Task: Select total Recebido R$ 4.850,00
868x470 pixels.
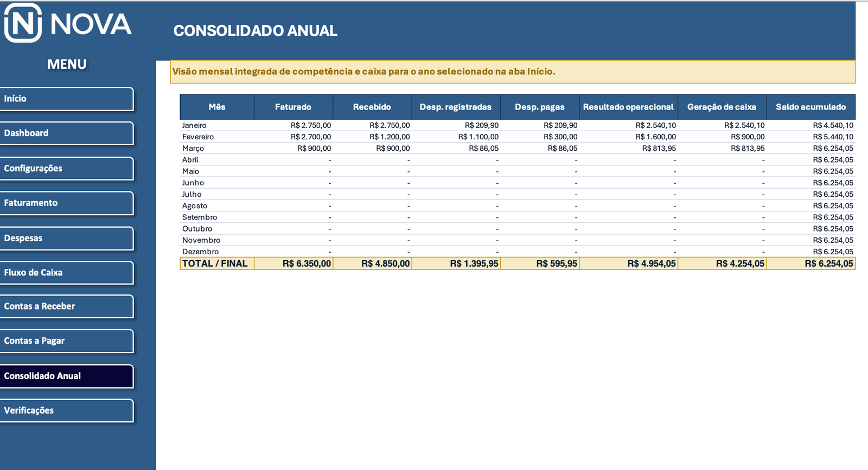Action: click(372, 263)
